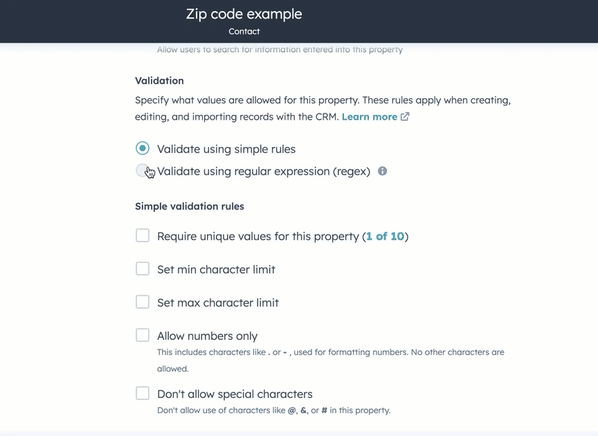The height and width of the screenshot is (436, 598).
Task: Click the "Validate using regular expression (regex)" label text
Action: coord(264,172)
